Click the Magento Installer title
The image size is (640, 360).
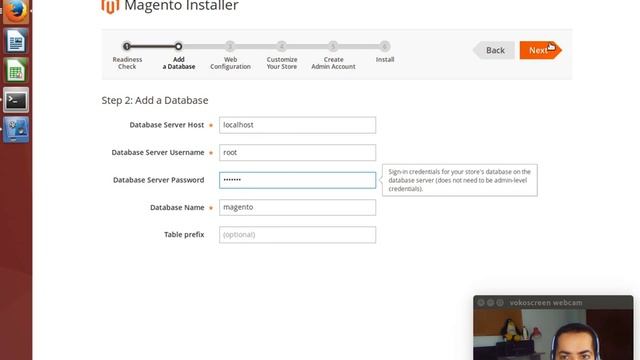181,6
